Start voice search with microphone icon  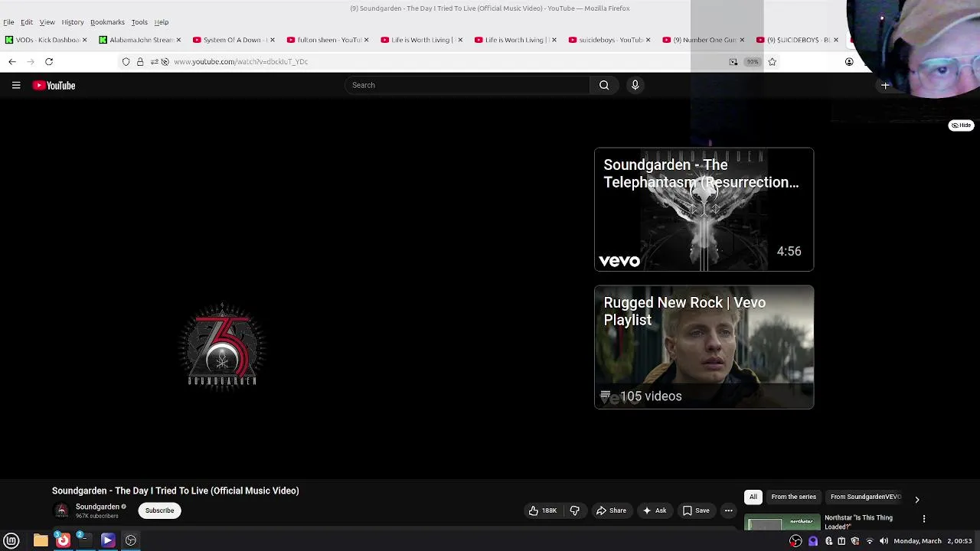[635, 85]
